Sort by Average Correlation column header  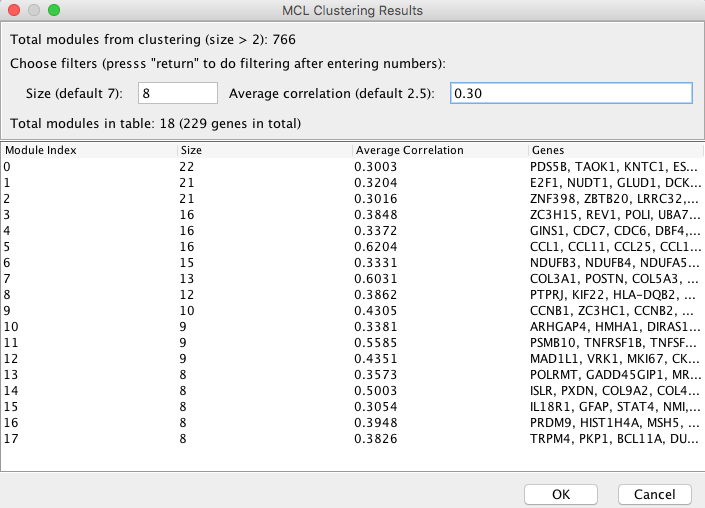pos(440,150)
